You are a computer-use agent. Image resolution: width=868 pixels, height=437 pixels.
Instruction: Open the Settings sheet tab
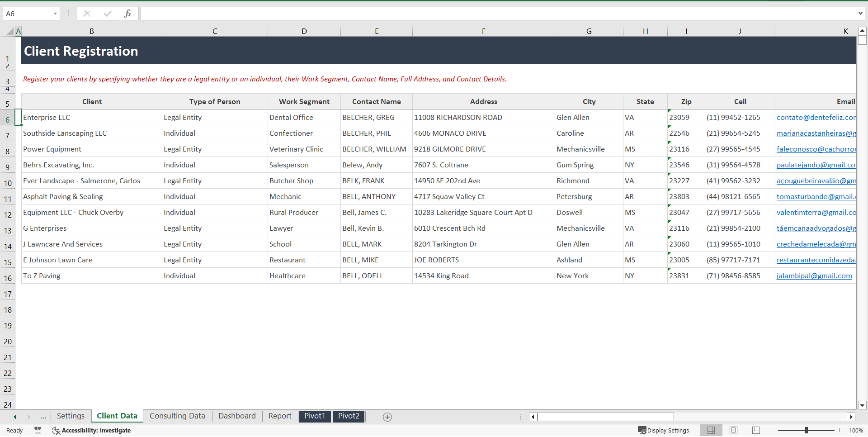(71, 416)
